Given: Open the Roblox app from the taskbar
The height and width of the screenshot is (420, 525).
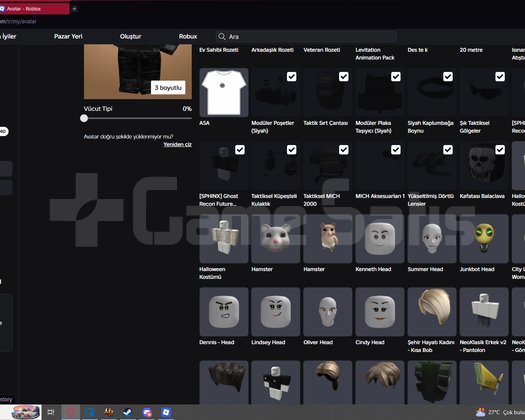Looking at the screenshot, I should (166, 412).
